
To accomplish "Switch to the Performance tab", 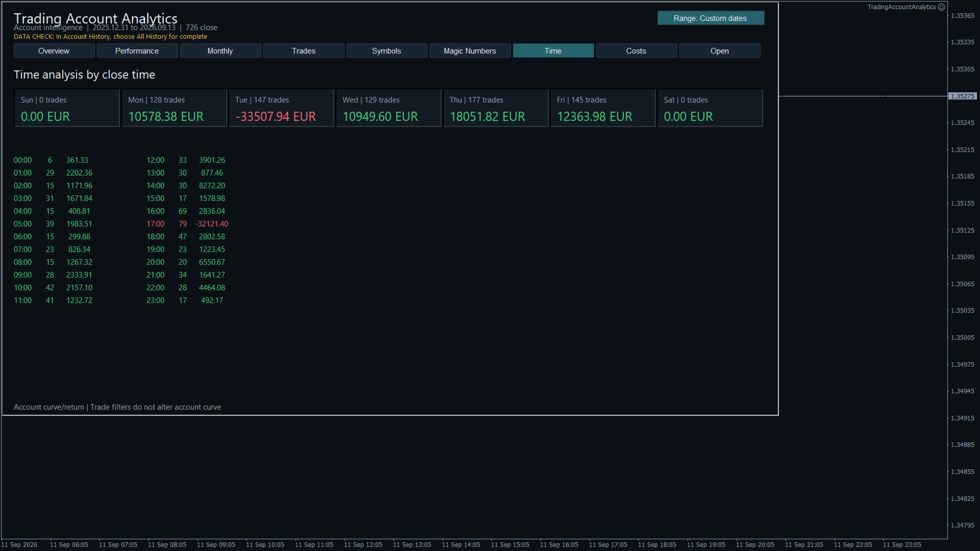I will pyautogui.click(x=137, y=51).
